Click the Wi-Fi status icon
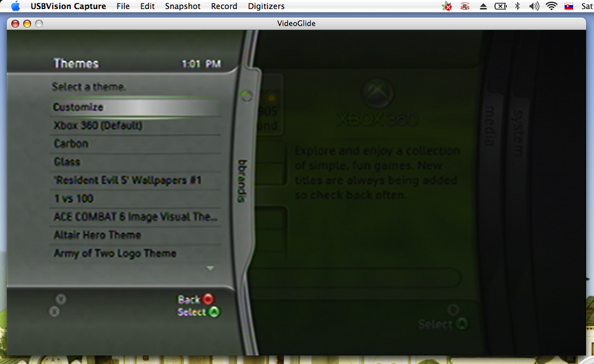The image size is (594, 364). 551,6
